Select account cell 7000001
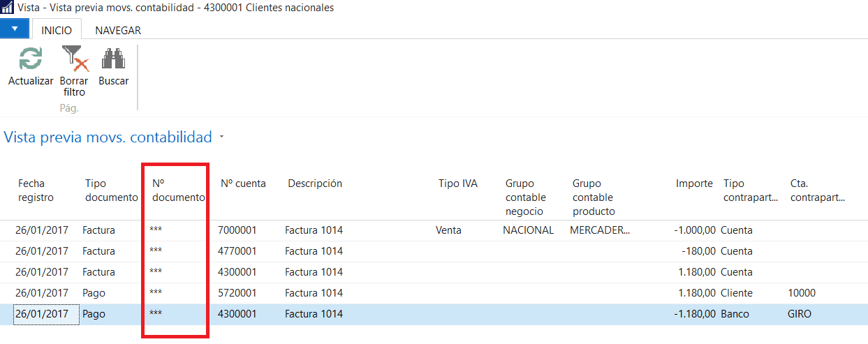Image resolution: width=868 pixels, height=344 pixels. (x=237, y=230)
